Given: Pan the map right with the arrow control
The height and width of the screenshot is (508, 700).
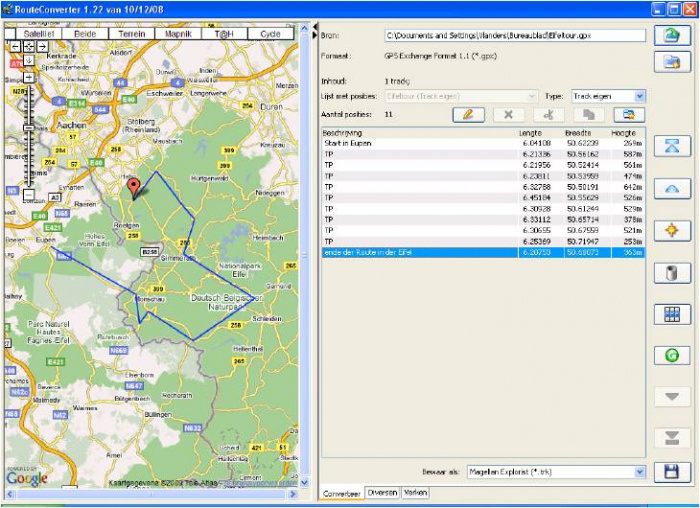Looking at the screenshot, I should coord(42,46).
